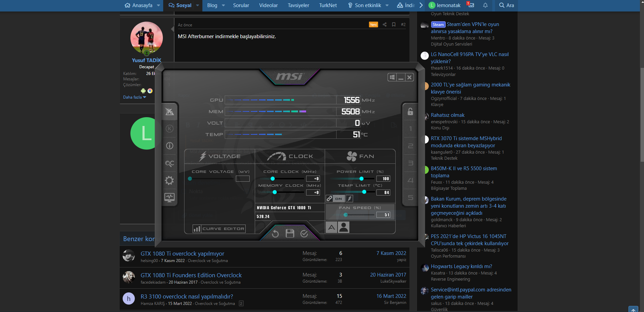
Task: Select Afterburner profile slot 2
Action: [x=411, y=146]
